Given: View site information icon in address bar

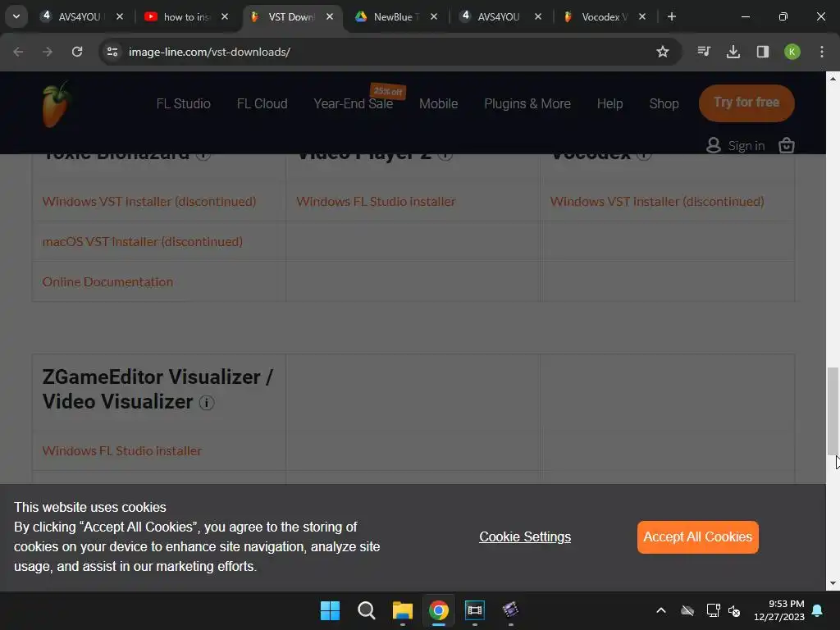Looking at the screenshot, I should point(112,52).
